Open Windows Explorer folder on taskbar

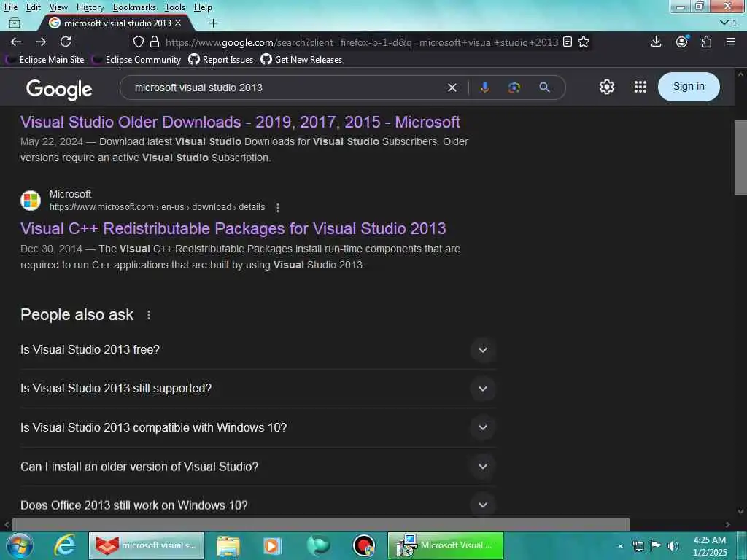(x=228, y=545)
